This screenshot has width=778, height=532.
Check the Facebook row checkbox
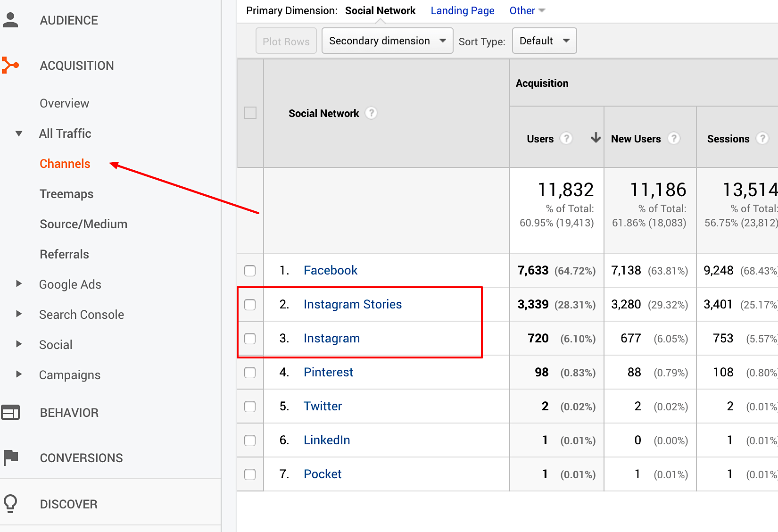(x=250, y=271)
